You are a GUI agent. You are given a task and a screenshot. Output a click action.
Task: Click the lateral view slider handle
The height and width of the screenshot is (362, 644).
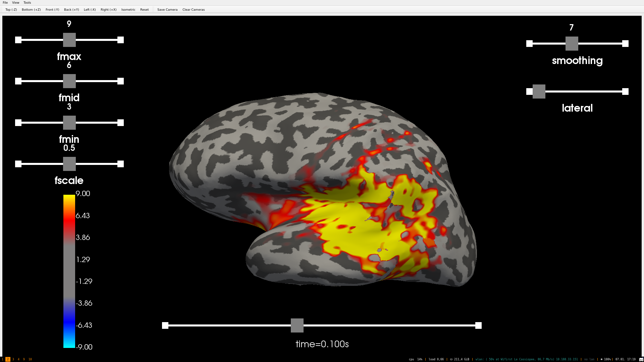click(x=539, y=92)
